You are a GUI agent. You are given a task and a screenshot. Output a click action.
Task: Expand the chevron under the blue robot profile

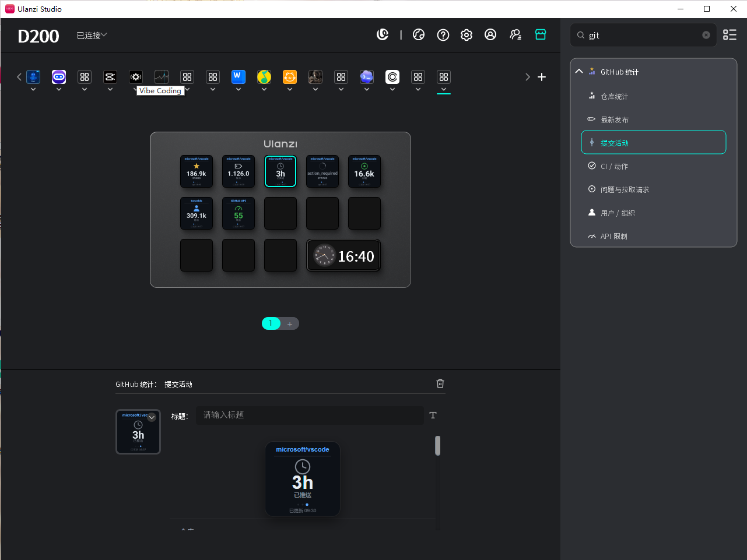click(x=33, y=90)
